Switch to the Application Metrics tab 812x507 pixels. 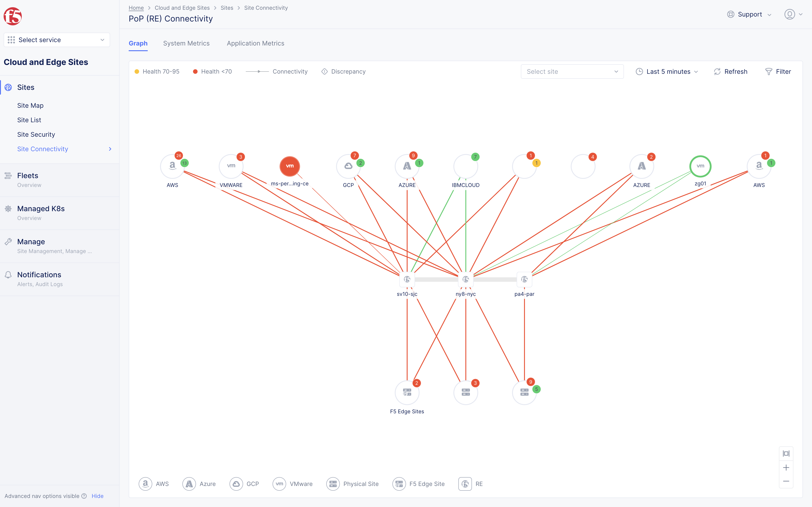[x=255, y=43]
